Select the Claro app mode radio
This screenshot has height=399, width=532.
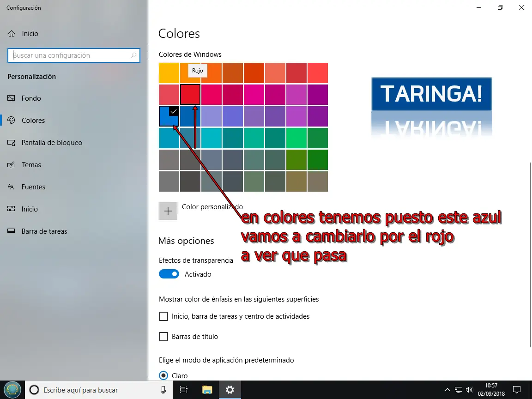[163, 375]
